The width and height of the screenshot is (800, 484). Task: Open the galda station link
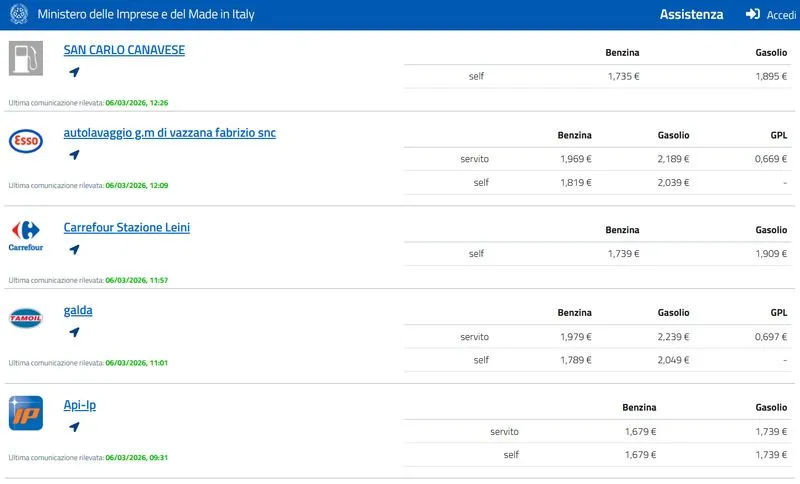click(78, 310)
